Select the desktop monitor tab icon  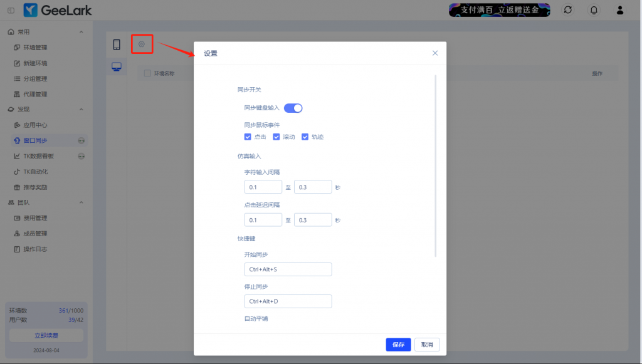(x=117, y=66)
